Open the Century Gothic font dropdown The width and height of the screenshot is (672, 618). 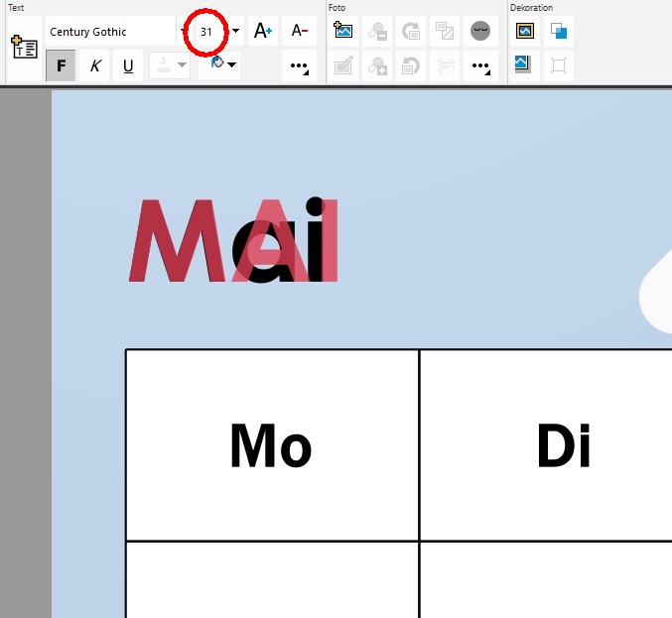[x=183, y=31]
